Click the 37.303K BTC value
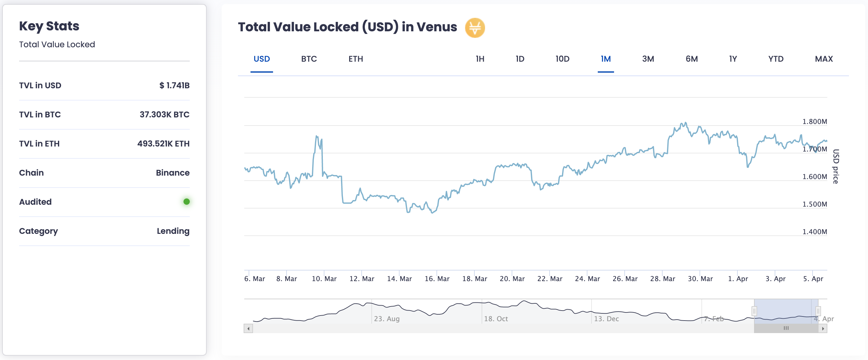Viewport: 868px width, 360px height. pos(164,115)
